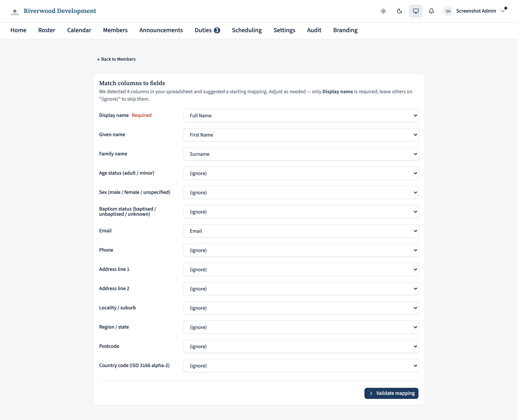518x420 pixels.
Task: Open the Audit tab
Action: [x=314, y=30]
